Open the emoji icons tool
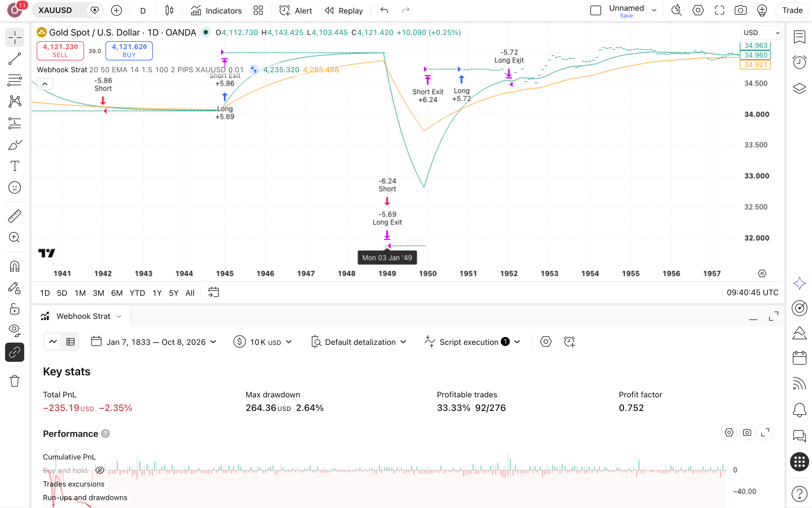Screen dimensions: 812x508 (14, 187)
